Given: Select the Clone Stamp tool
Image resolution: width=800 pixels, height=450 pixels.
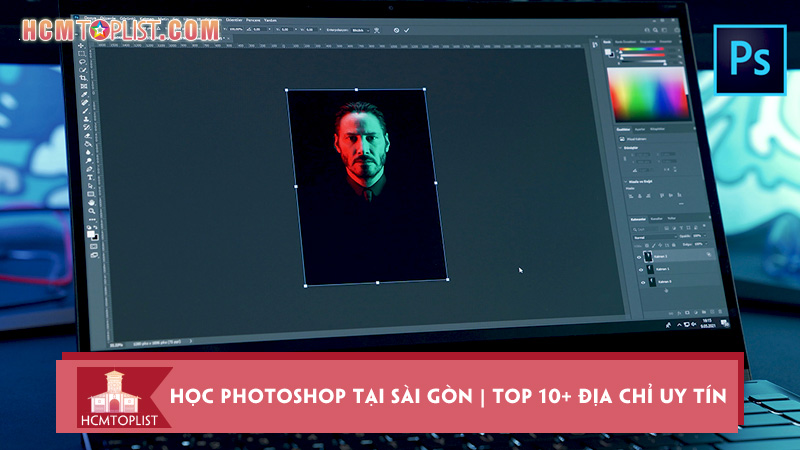Looking at the screenshot, I should 86,119.
